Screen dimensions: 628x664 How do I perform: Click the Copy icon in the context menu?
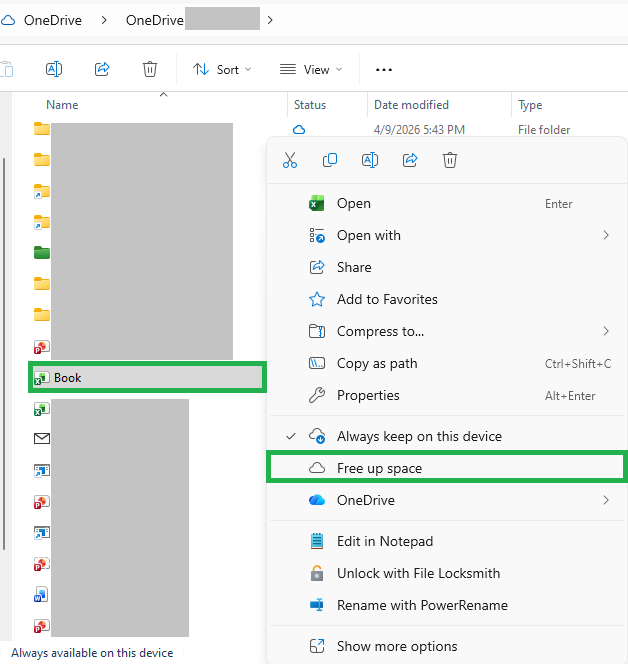coord(330,160)
